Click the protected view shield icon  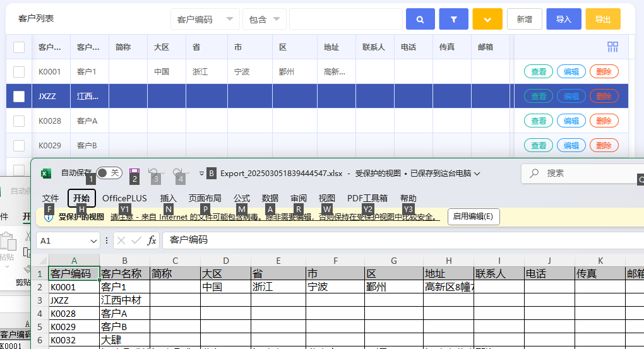(48, 217)
